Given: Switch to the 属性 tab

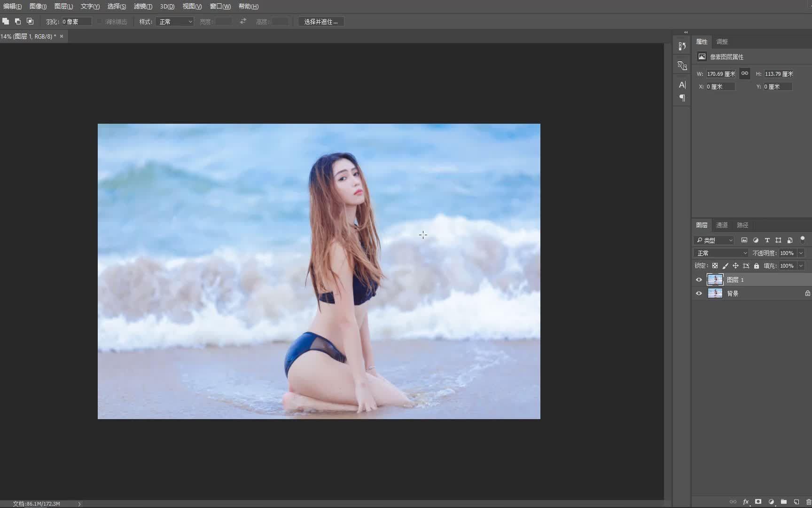Looking at the screenshot, I should coord(702,41).
